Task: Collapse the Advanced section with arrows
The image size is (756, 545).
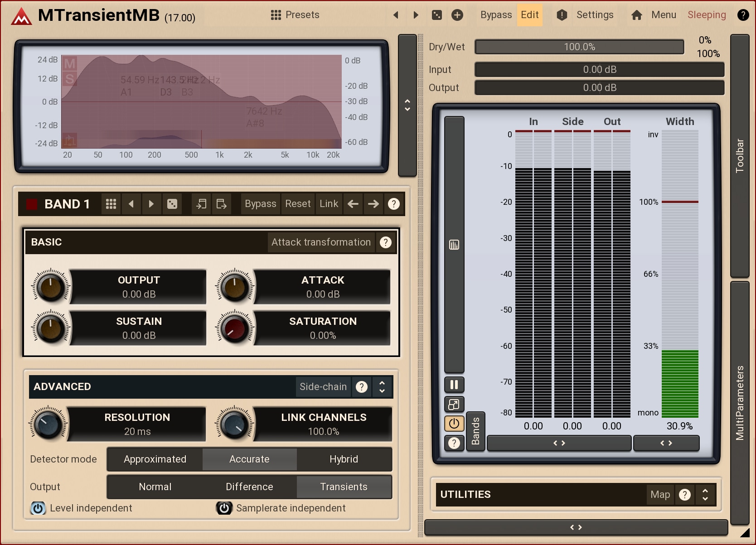Action: 382,386
